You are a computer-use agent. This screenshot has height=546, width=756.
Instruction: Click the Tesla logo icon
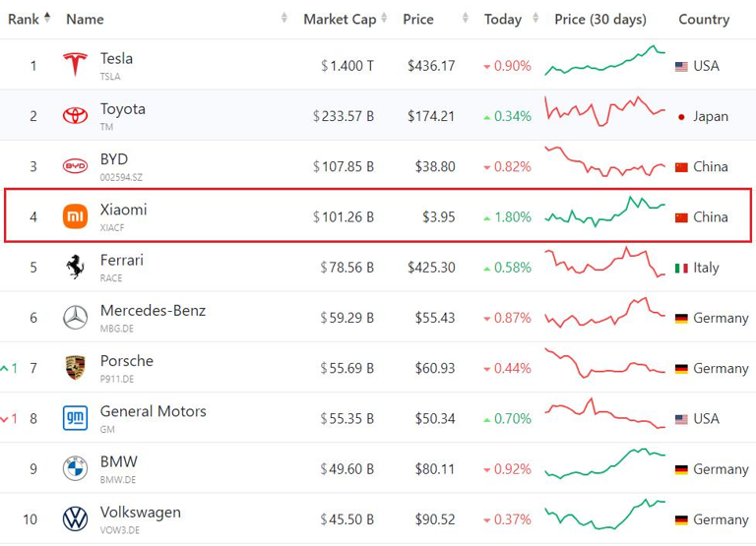pyautogui.click(x=75, y=65)
